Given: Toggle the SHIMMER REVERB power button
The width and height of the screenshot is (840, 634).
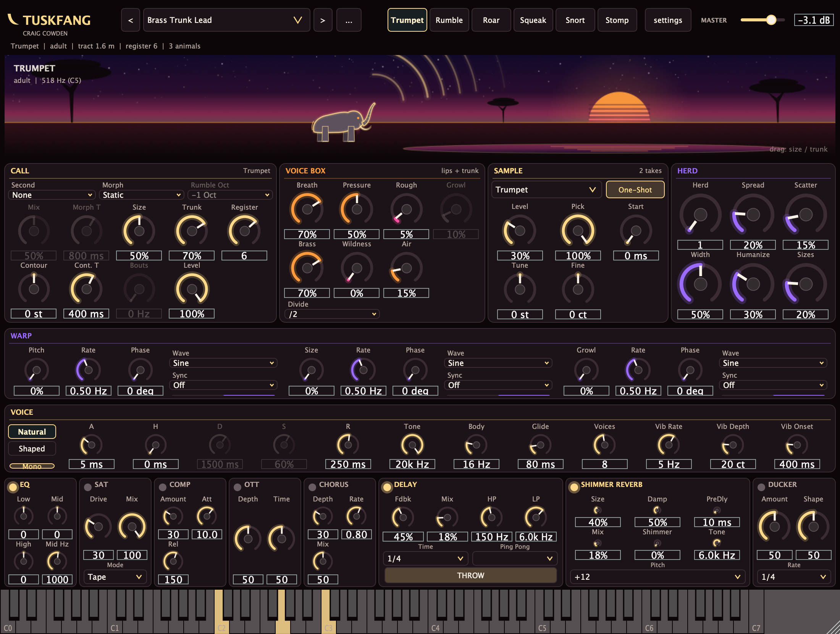Looking at the screenshot, I should tap(574, 487).
